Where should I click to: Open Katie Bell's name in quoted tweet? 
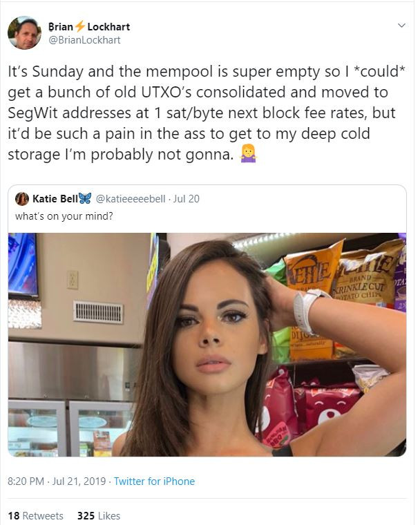pos(55,199)
